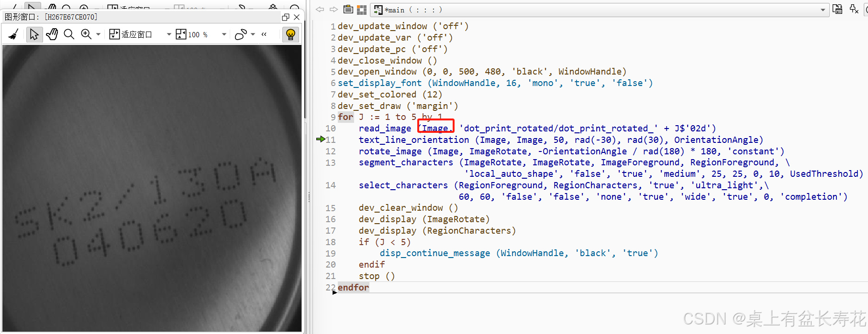Click code line dev_update_var ('off')

[395, 38]
